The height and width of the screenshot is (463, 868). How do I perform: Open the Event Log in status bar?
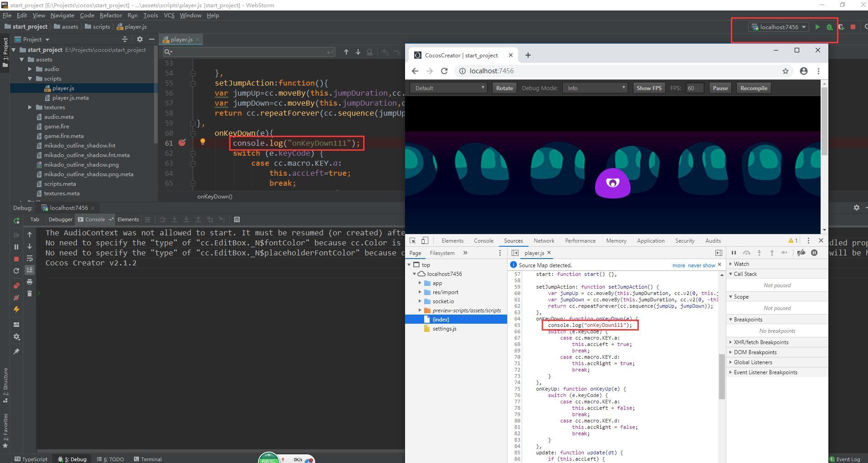845,459
